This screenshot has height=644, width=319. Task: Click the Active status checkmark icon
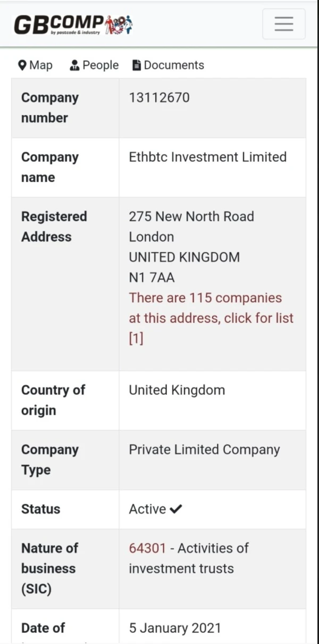175,509
